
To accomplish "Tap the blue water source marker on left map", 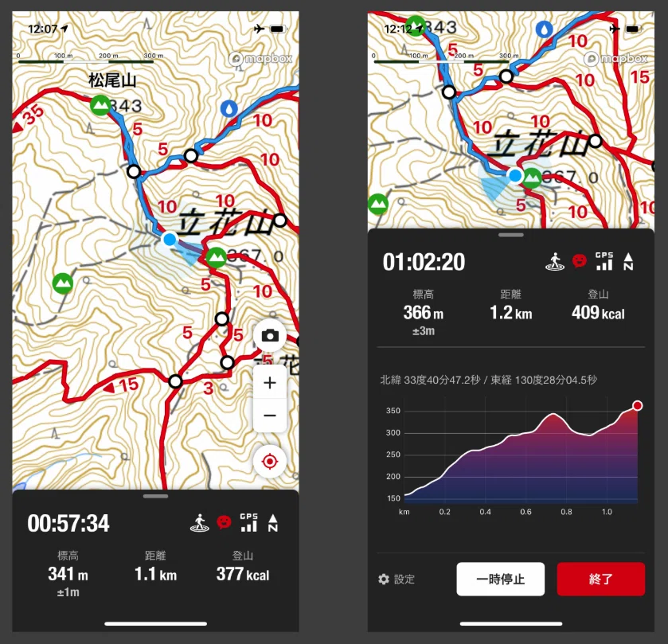I will [x=229, y=108].
